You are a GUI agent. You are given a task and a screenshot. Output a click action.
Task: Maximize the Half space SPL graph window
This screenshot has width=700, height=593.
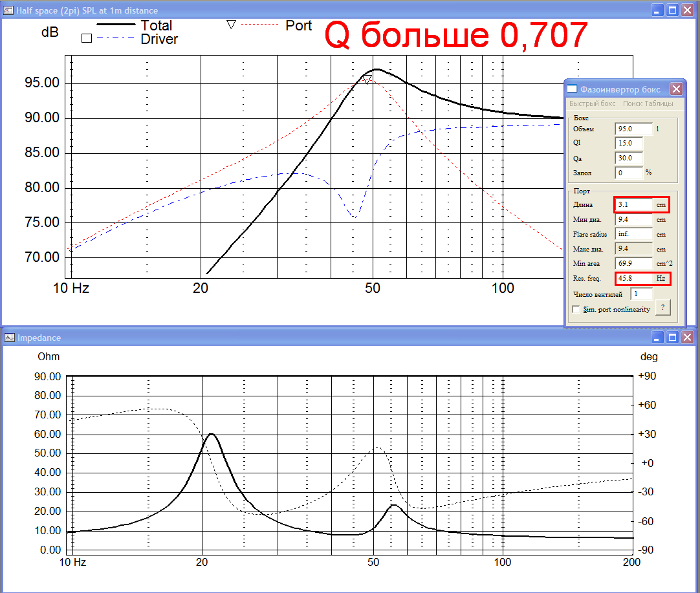(x=673, y=10)
